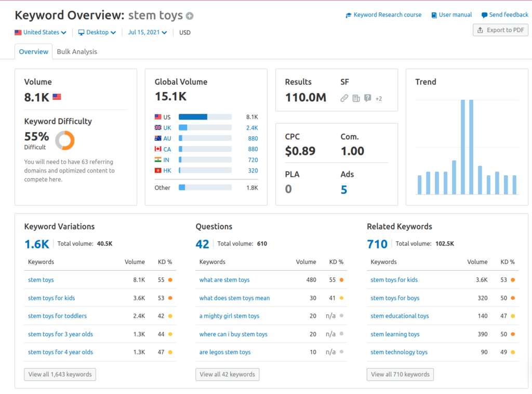This screenshot has height=394, width=532.
Task: Click the User manual book icon
Action: point(434,15)
